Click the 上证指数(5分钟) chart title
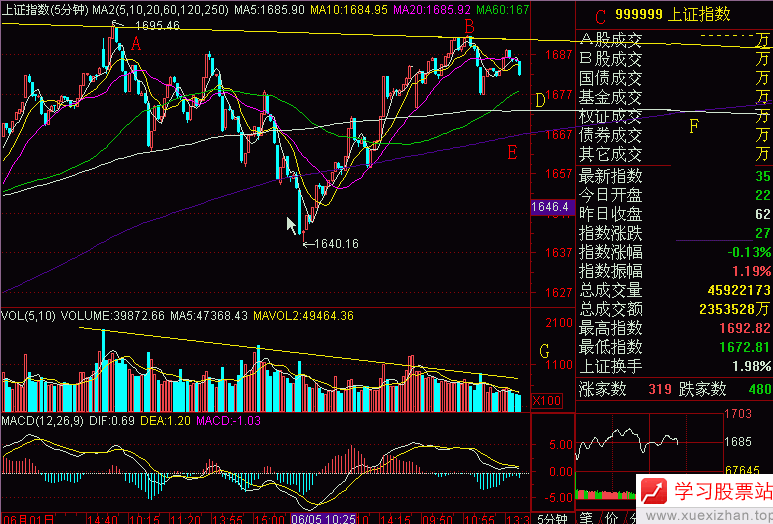Screen dimensions: 773x524 point(43,9)
